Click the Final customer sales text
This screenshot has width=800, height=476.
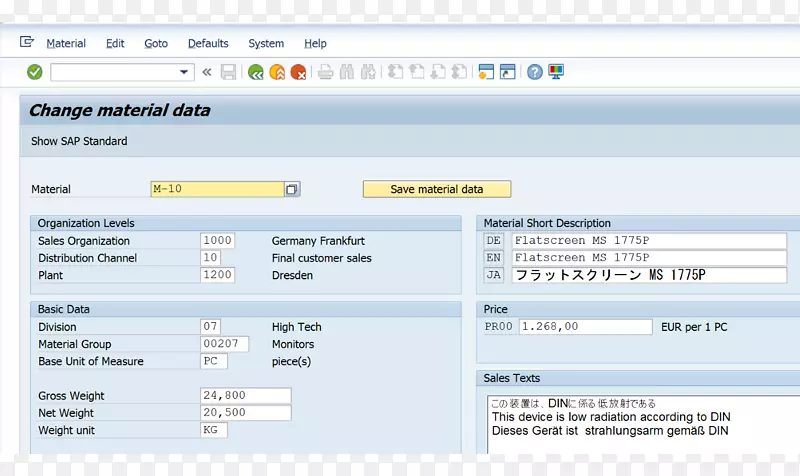321,258
